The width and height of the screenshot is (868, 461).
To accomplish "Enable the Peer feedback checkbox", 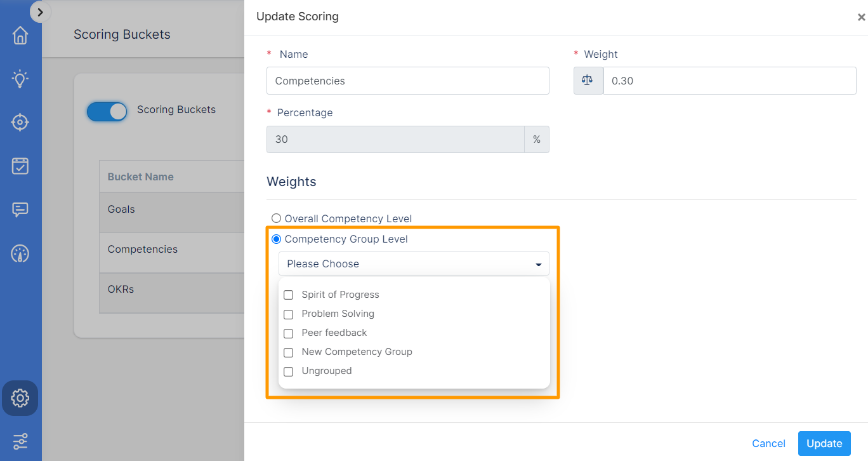I will click(289, 333).
